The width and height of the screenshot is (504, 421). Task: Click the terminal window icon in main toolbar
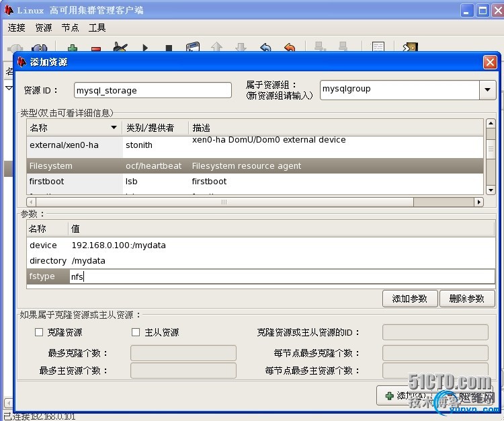pyautogui.click(x=193, y=47)
